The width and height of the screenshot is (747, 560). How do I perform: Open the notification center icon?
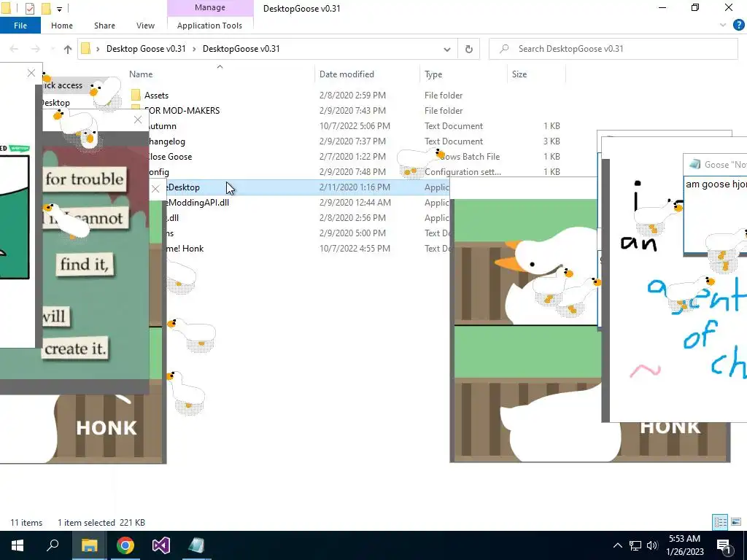pyautogui.click(x=724, y=545)
